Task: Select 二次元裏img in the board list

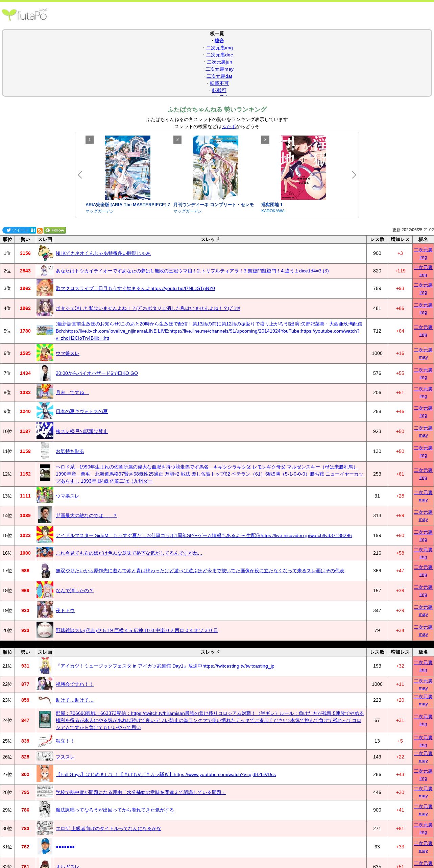Action: [219, 48]
